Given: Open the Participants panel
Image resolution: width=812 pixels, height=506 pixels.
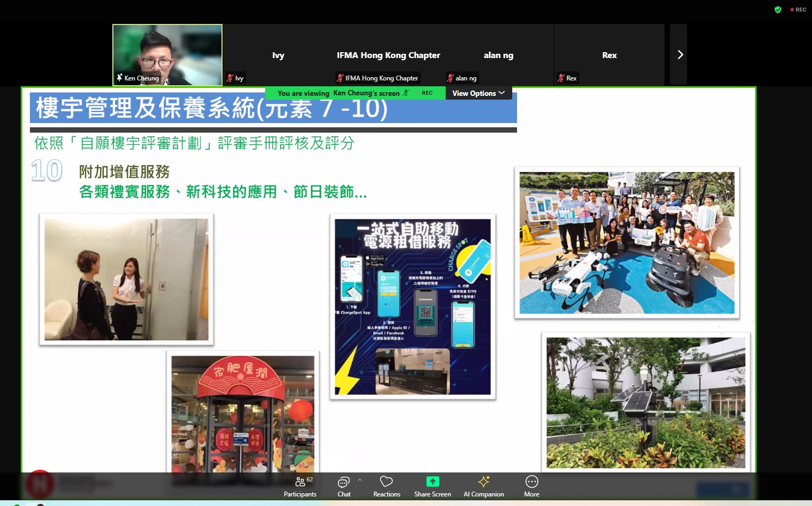Looking at the screenshot, I should (300, 486).
